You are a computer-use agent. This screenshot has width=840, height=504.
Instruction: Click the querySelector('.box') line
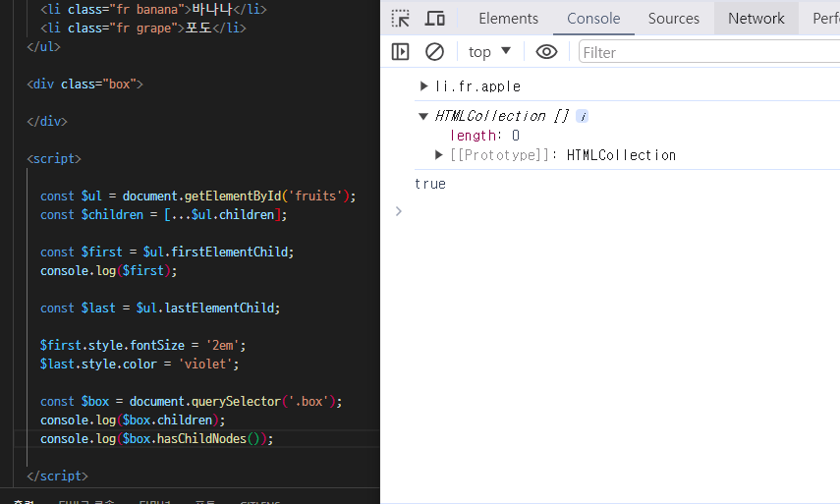192,401
